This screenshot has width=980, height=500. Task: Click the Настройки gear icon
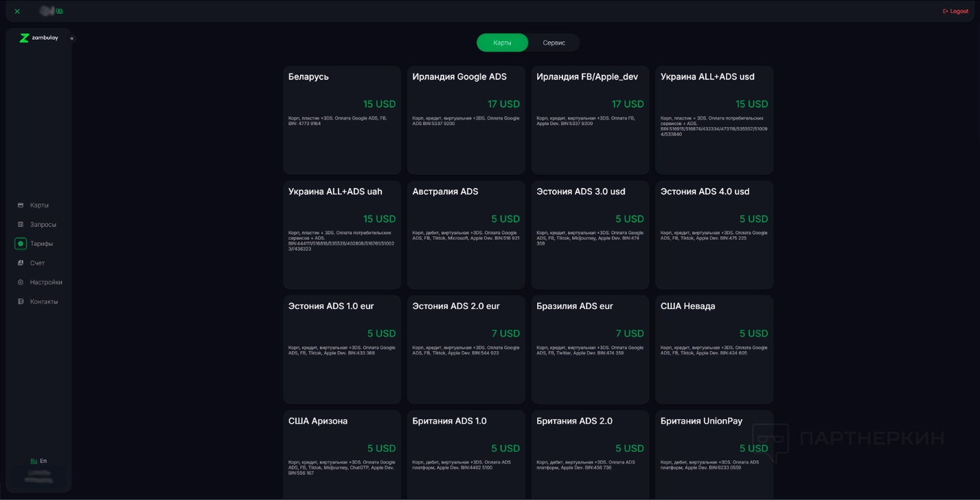tap(21, 282)
